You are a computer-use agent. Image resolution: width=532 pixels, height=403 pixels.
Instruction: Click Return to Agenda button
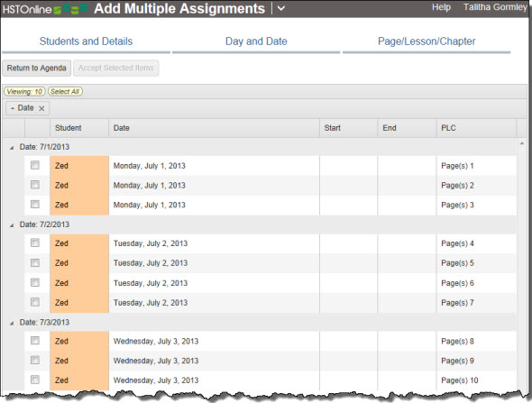tap(37, 68)
